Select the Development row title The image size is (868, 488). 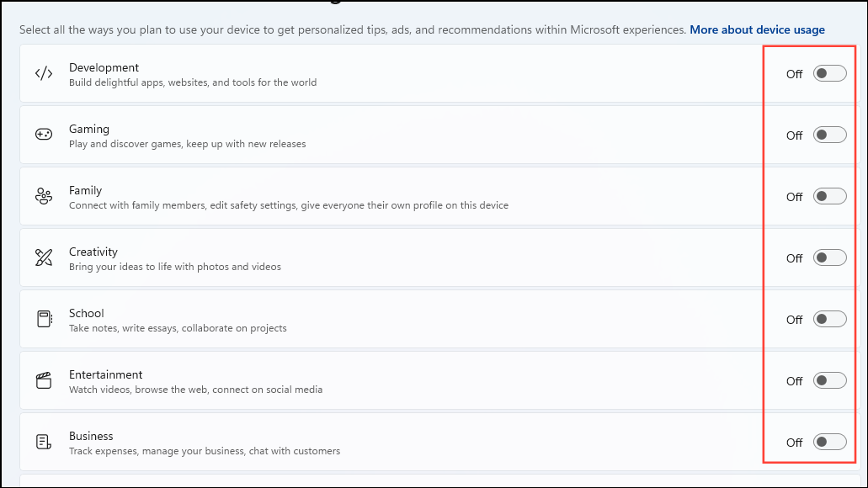click(104, 67)
